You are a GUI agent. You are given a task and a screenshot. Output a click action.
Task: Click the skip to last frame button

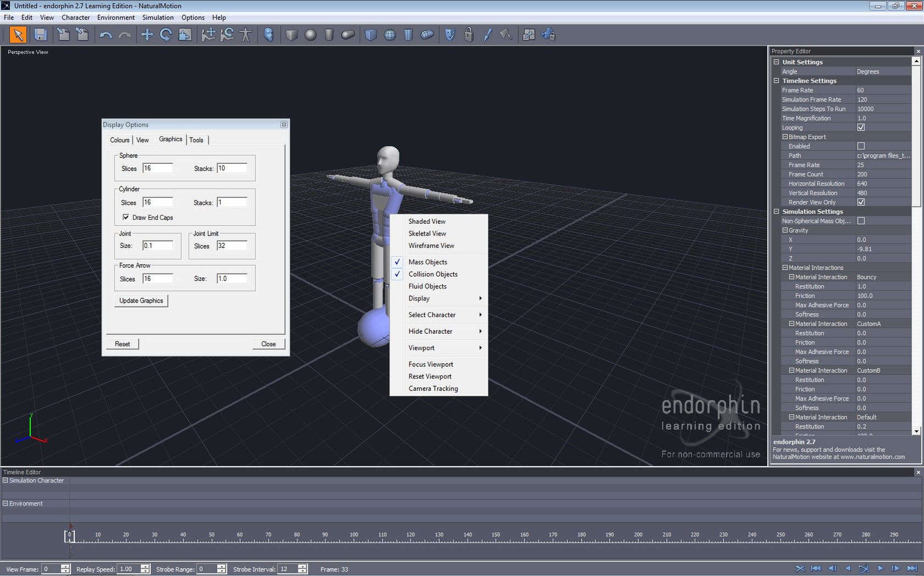912,568
